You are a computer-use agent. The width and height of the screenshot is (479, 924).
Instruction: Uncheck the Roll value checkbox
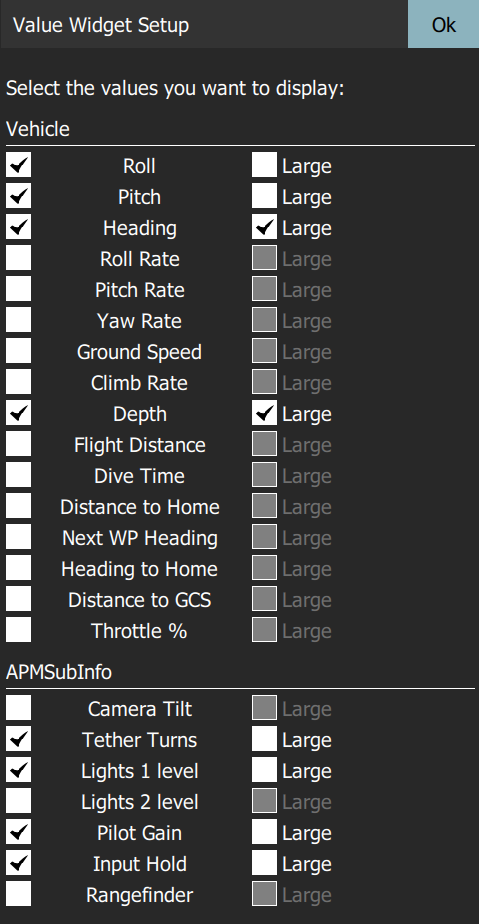(x=18, y=166)
